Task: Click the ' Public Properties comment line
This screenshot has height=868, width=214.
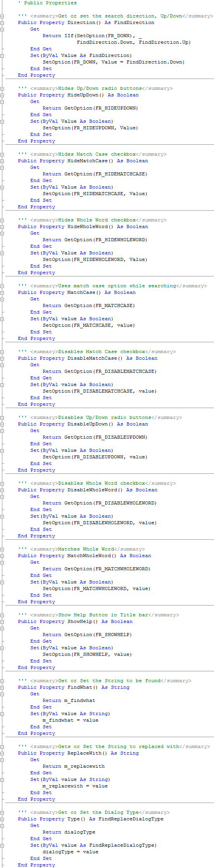Action: pos(47,3)
